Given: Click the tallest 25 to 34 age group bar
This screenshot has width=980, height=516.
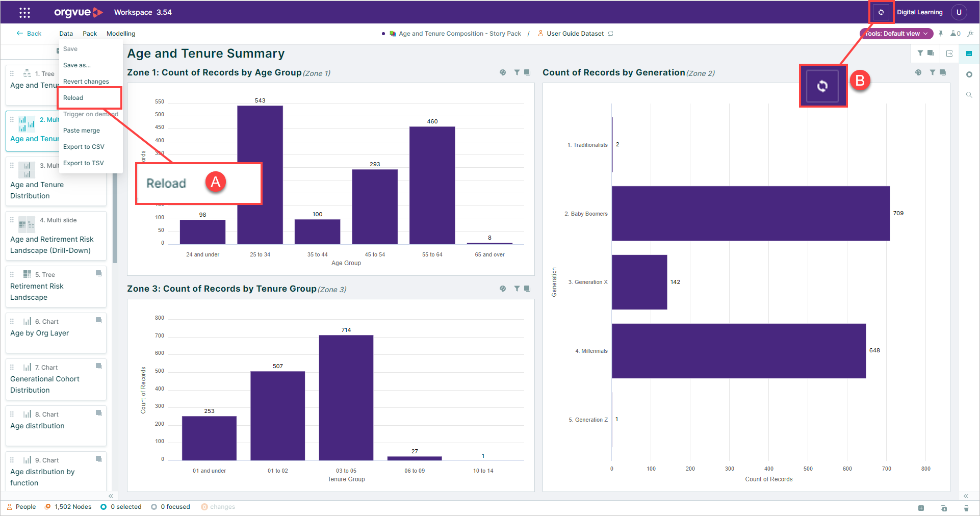Looking at the screenshot, I should (260, 175).
